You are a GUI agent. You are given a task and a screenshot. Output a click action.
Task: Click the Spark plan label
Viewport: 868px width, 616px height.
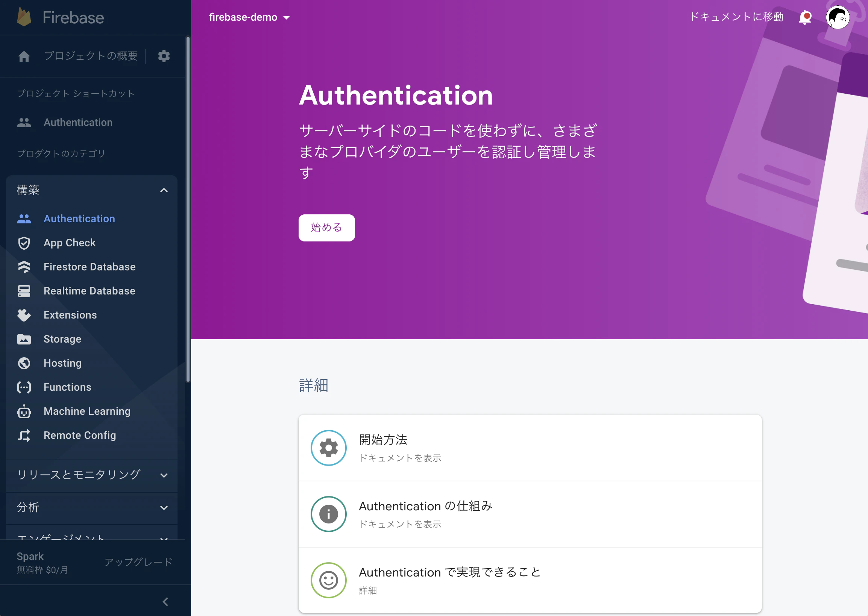tap(30, 557)
